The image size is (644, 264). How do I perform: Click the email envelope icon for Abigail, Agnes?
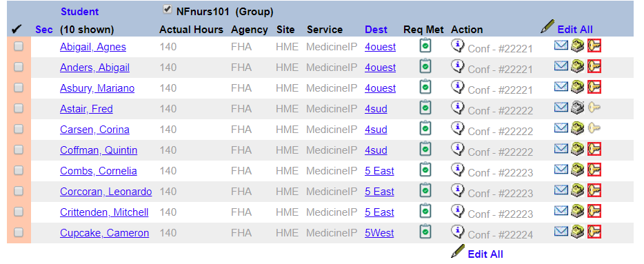561,45
